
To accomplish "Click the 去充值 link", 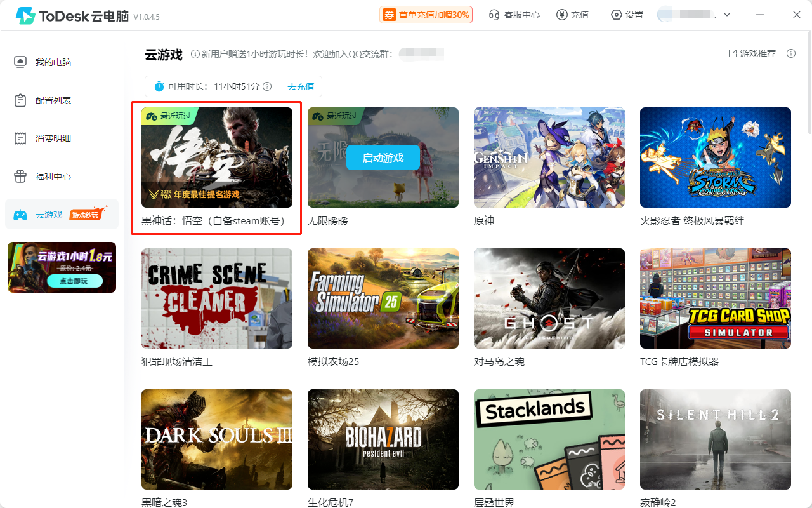I will [x=301, y=86].
